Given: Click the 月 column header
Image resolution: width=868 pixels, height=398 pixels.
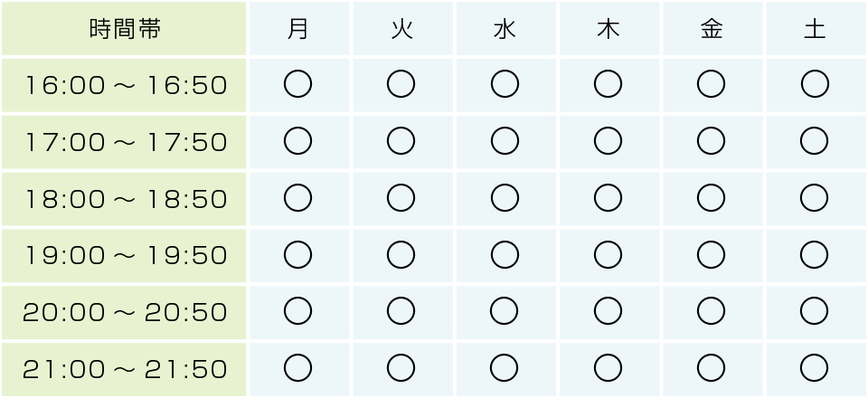Looking at the screenshot, I should (x=299, y=28).
